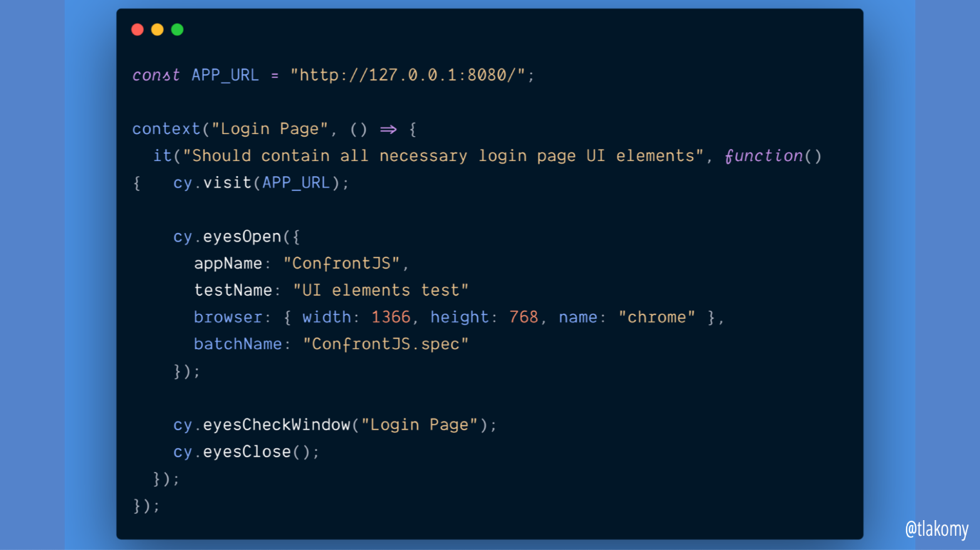This screenshot has width=980, height=550.
Task: Click the red traffic light icon
Action: click(x=137, y=29)
